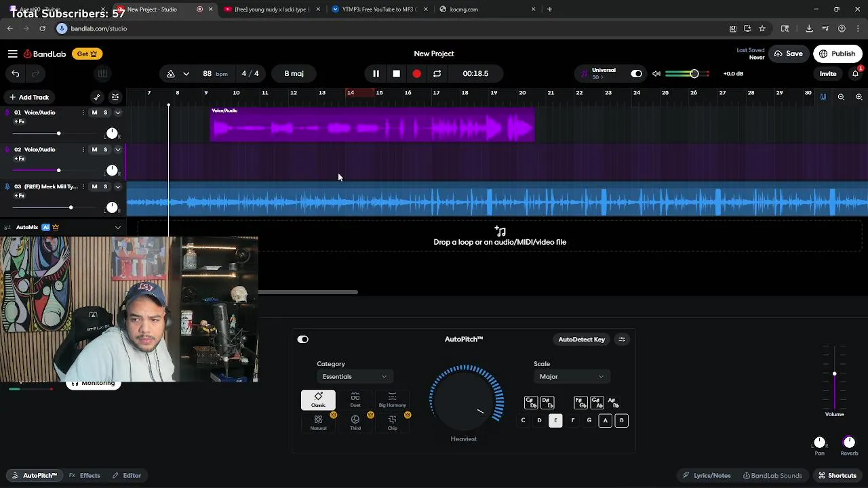Viewport: 868px width, 488px height.
Task: Open the virtual keyboard piano icon
Action: (x=102, y=73)
